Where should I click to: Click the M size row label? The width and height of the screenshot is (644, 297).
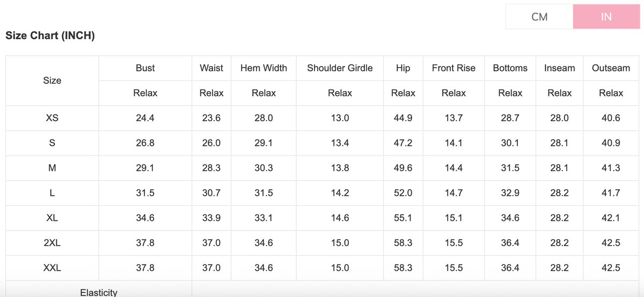[52, 168]
